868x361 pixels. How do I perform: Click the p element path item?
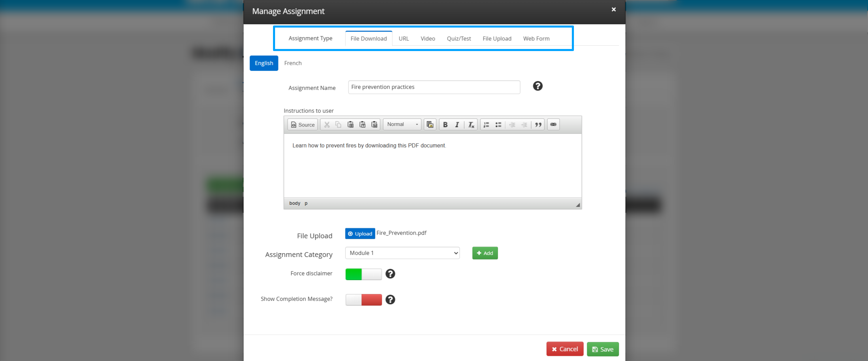coord(306,203)
